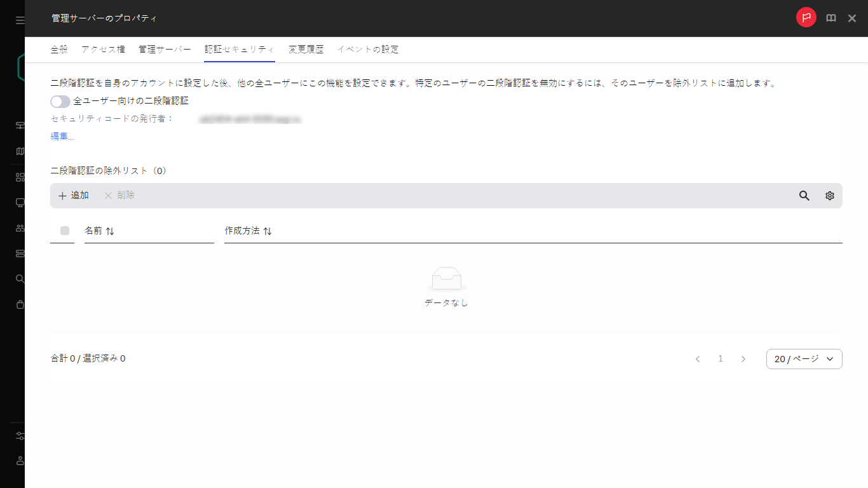Image resolution: width=868 pixels, height=488 pixels.
Task: Click the 追加 button to add an exclusion
Action: [73, 195]
